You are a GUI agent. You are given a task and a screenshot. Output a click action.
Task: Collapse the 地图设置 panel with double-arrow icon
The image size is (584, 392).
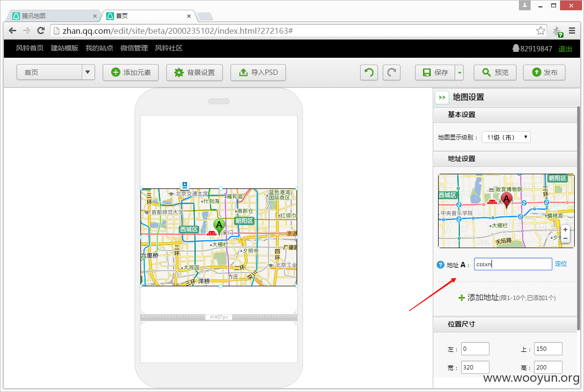click(x=442, y=97)
